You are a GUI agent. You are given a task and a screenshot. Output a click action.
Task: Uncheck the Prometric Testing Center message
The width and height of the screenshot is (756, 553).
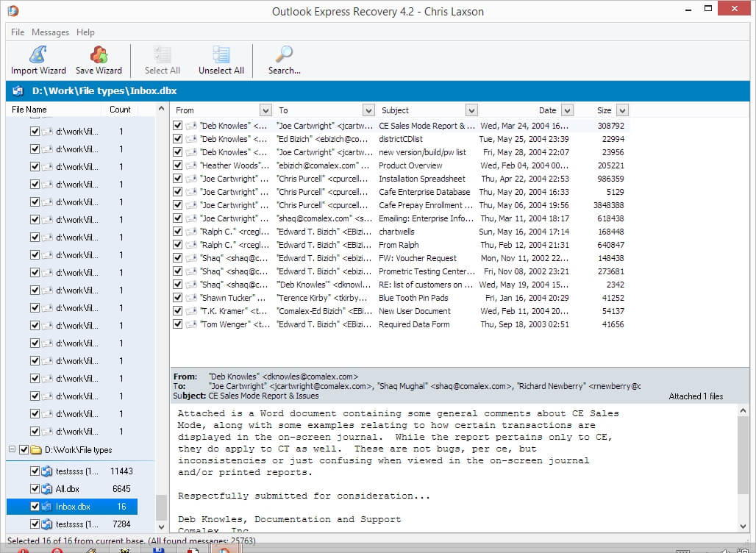coord(177,271)
